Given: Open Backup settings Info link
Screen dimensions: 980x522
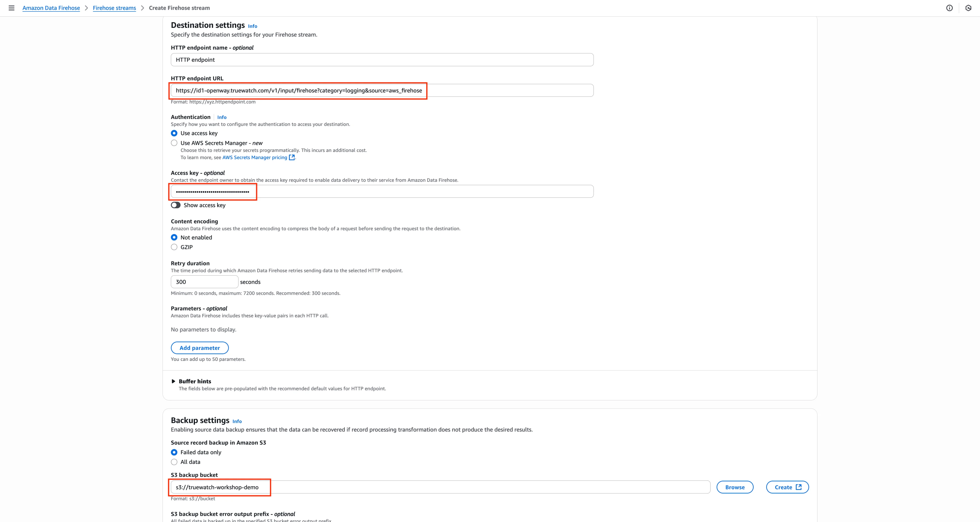Looking at the screenshot, I should pos(237,421).
